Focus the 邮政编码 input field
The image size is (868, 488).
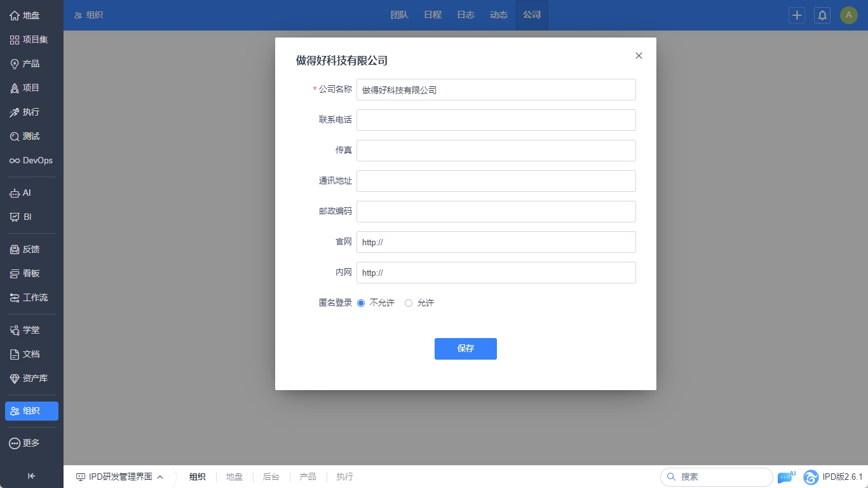click(496, 212)
